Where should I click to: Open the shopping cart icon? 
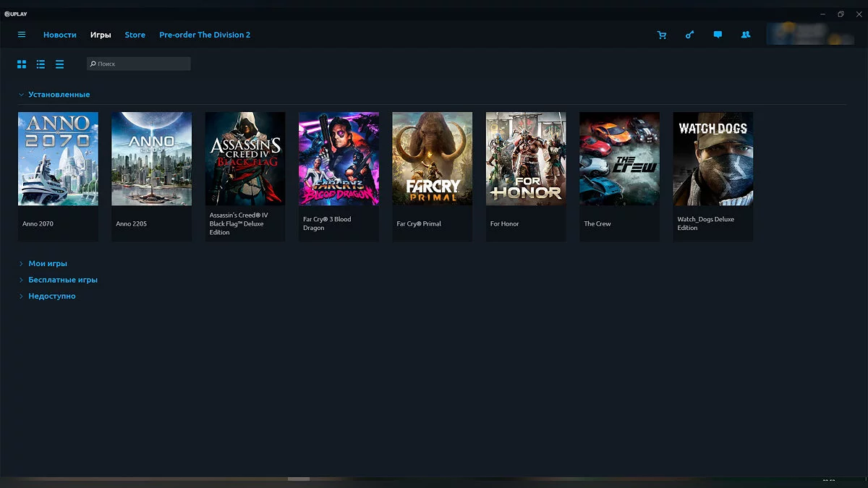(661, 35)
